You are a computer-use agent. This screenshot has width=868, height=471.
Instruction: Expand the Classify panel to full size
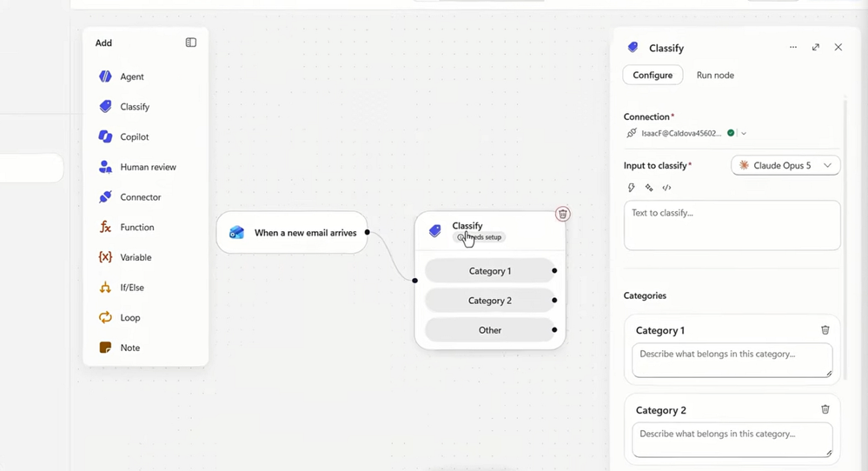point(815,48)
